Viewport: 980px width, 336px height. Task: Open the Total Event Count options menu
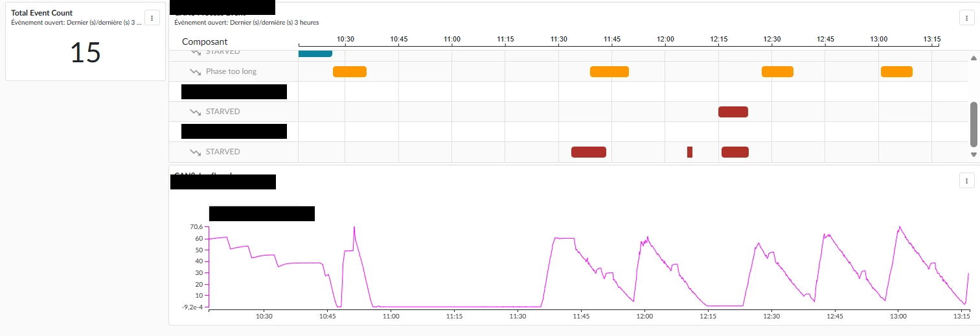[152, 18]
